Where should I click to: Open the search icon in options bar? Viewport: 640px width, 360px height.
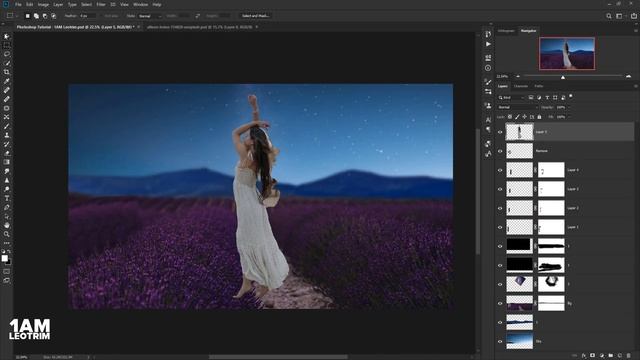609,16
